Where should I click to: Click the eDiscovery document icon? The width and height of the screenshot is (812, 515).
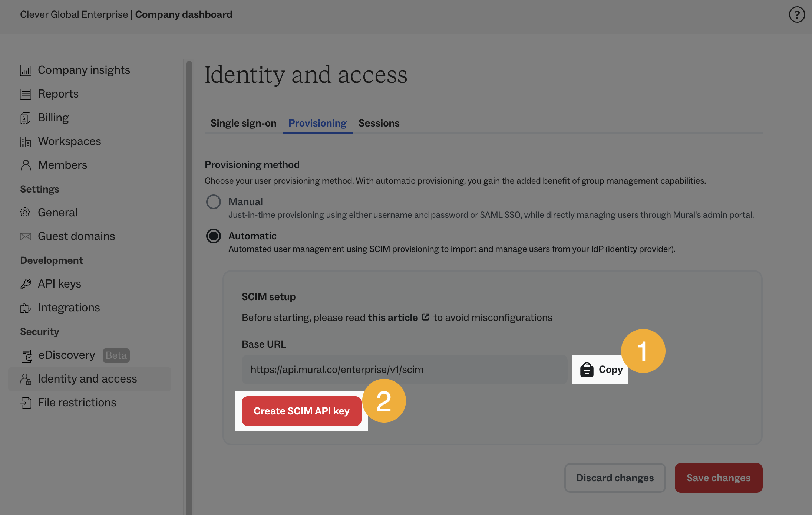click(x=26, y=356)
